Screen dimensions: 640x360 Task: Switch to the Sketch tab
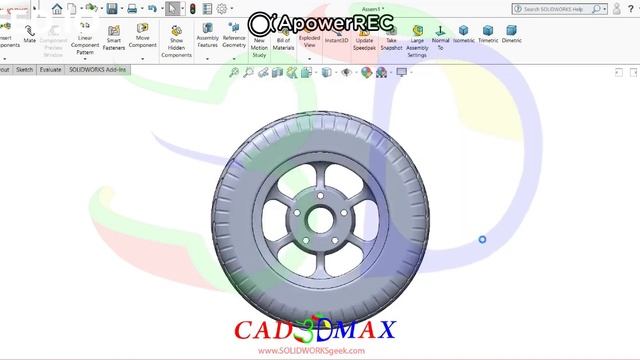tap(24, 70)
